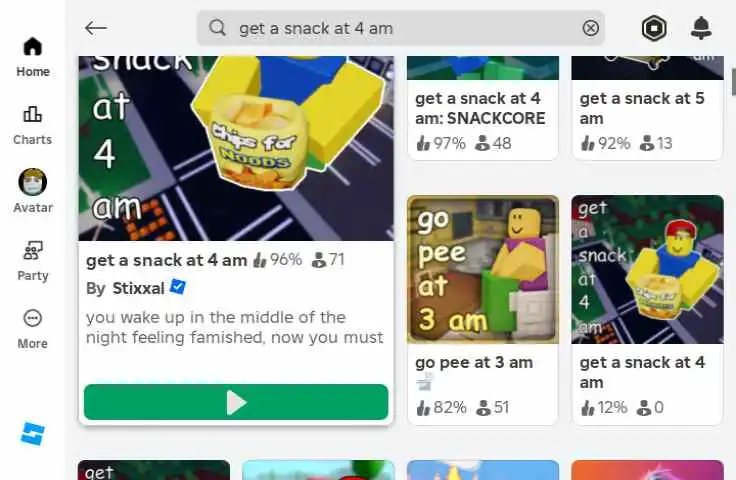Click the back arrow
Viewport: 736px width, 480px height.
(x=96, y=28)
